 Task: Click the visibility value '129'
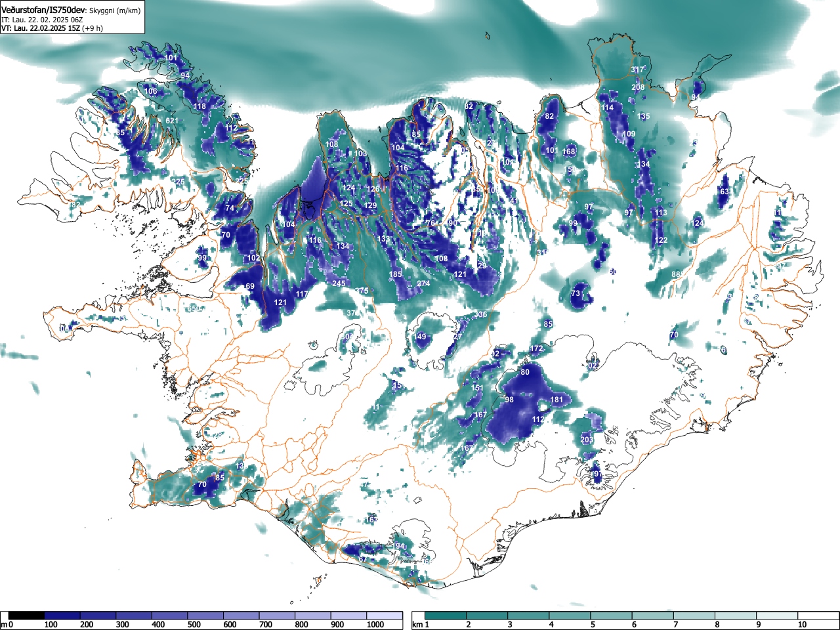pyautogui.click(x=371, y=206)
